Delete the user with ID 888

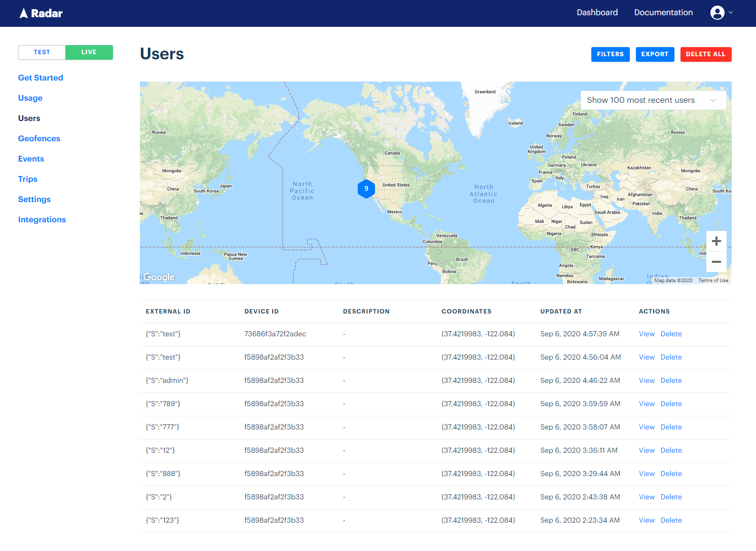pos(671,474)
